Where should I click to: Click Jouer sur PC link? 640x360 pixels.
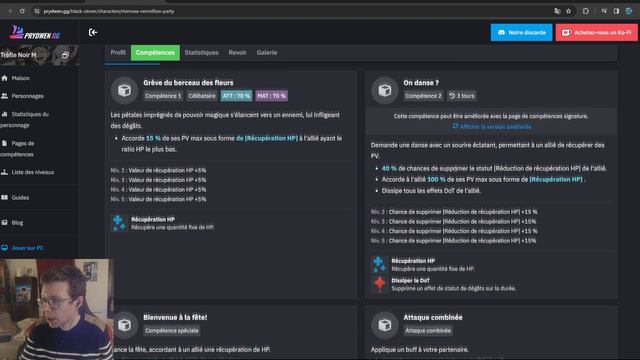[27, 248]
